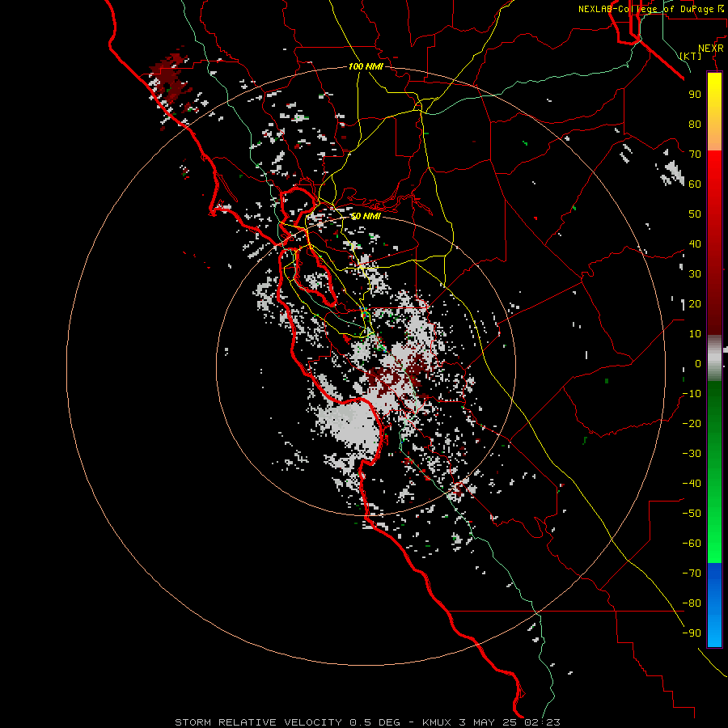
Task: Click the 0 value on velocity scale
Action: pyautogui.click(x=698, y=363)
